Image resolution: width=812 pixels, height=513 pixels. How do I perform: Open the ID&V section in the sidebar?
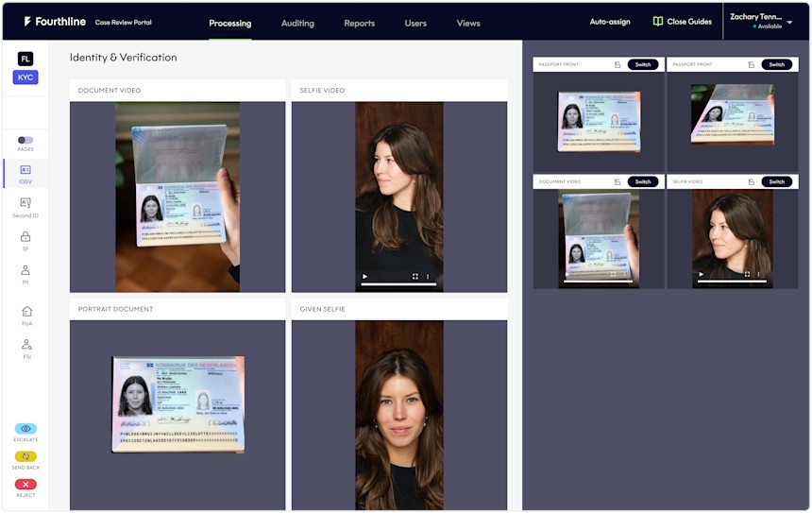click(x=25, y=175)
